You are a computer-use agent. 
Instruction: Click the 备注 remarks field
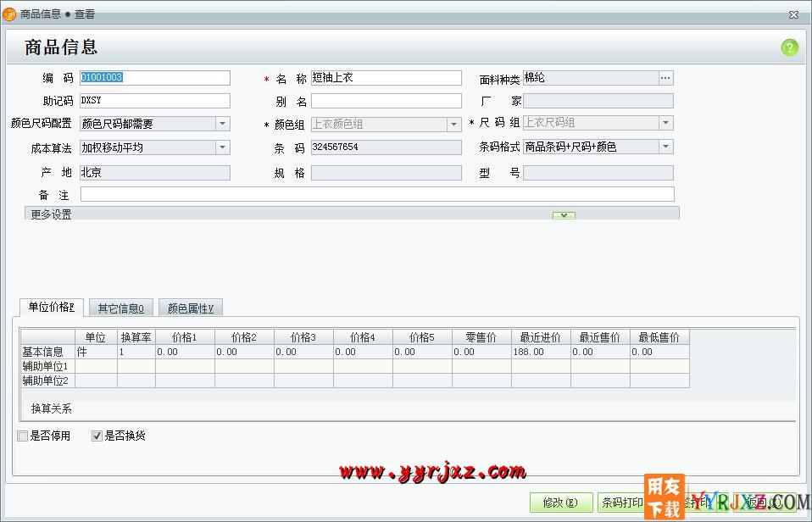point(377,194)
